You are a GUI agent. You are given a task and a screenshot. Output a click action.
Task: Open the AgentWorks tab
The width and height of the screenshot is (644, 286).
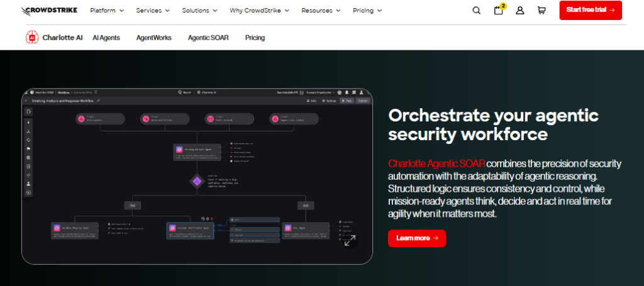pyautogui.click(x=153, y=38)
